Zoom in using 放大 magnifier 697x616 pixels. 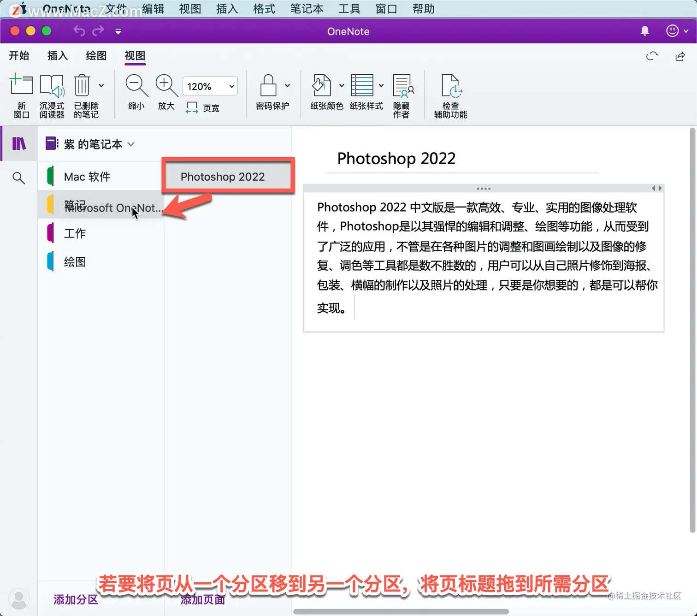166,92
